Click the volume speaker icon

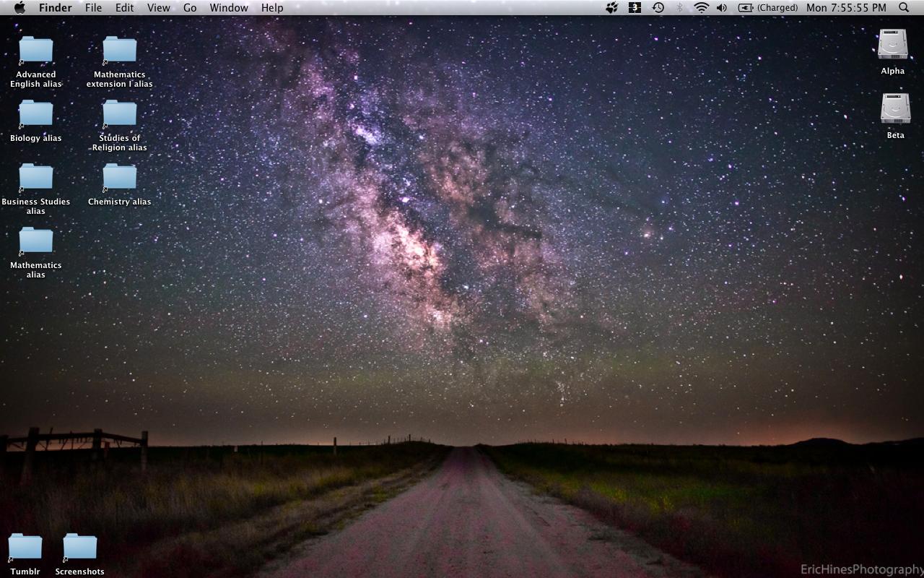722,7
